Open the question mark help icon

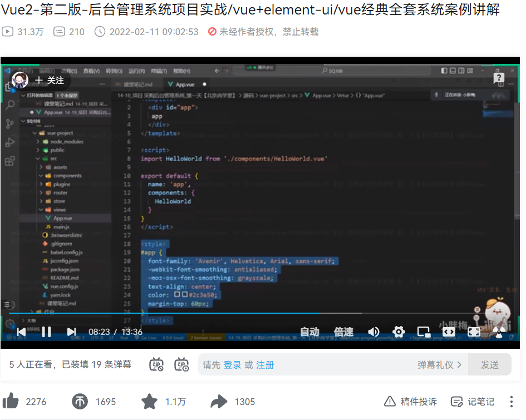(499, 78)
